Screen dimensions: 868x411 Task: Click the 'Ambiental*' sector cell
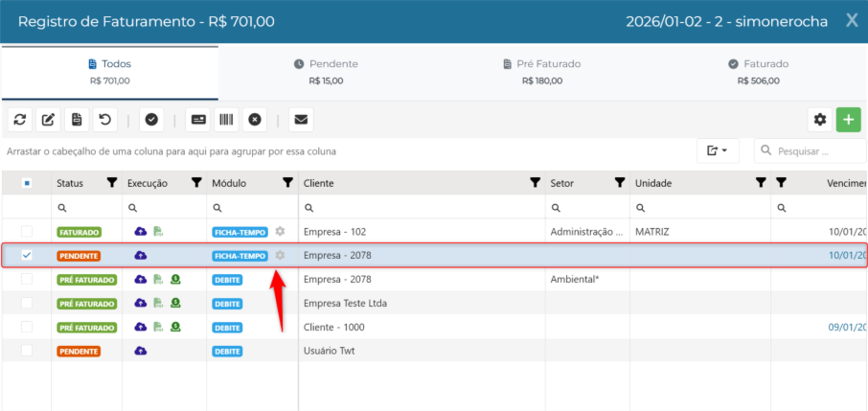click(x=587, y=279)
